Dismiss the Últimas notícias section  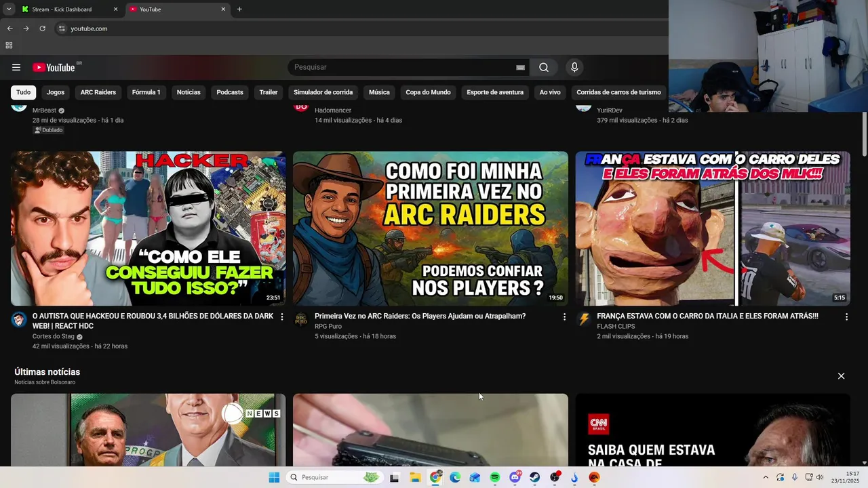[x=841, y=376]
